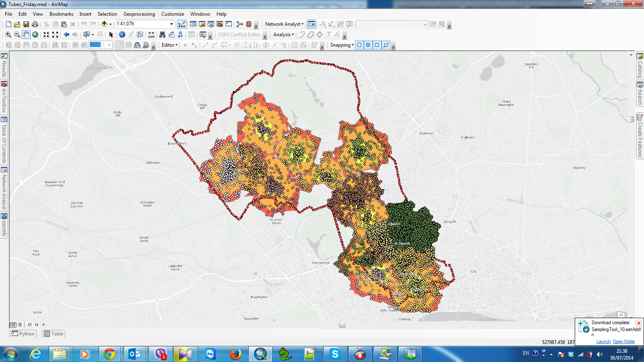Screen dimensions: 644x362
Task: Open the Go To XY tool
Action: [x=180, y=35]
